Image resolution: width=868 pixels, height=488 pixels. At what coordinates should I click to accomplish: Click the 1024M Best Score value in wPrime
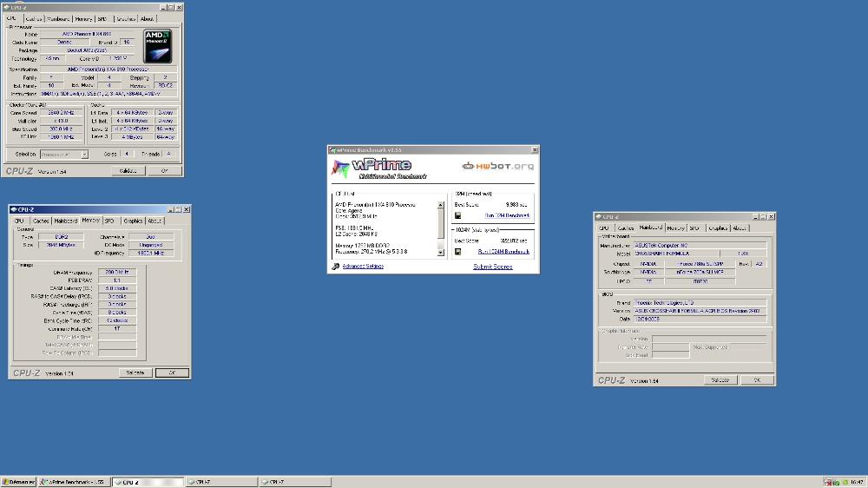pos(514,241)
